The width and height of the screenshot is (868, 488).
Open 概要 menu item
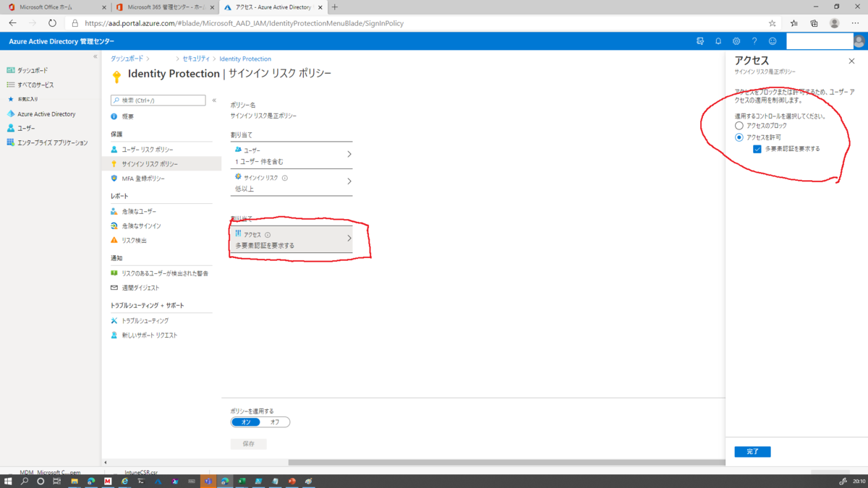[x=127, y=116]
